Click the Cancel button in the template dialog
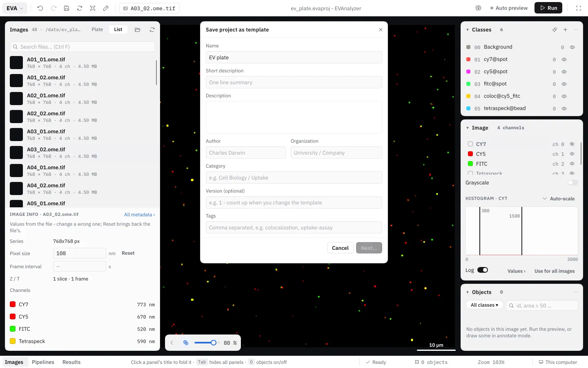 point(340,248)
